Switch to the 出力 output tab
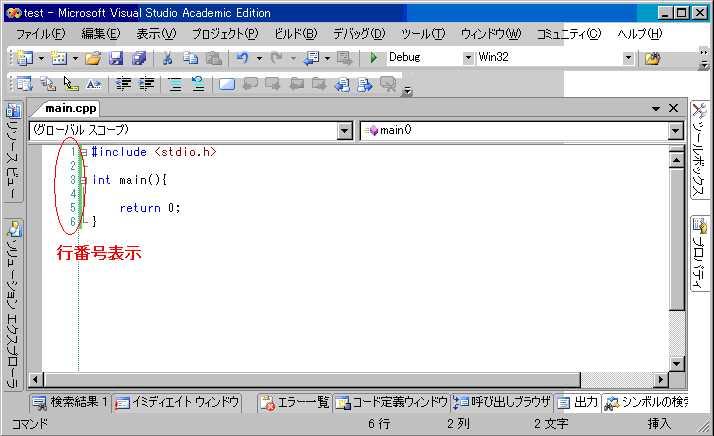This screenshot has height=436, width=714. click(577, 402)
